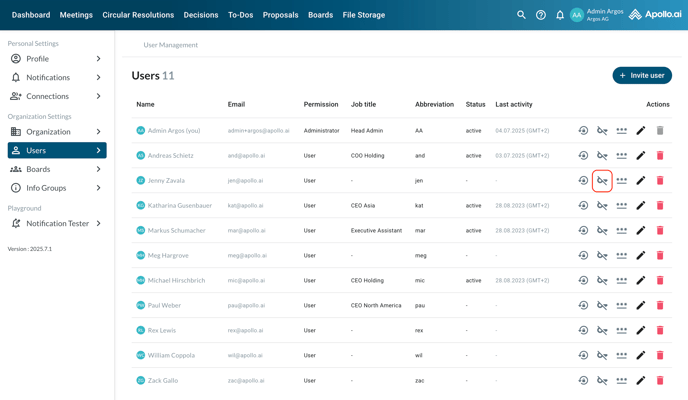This screenshot has height=400, width=688.
Task: Switch to the User Management tab
Action: [170, 45]
